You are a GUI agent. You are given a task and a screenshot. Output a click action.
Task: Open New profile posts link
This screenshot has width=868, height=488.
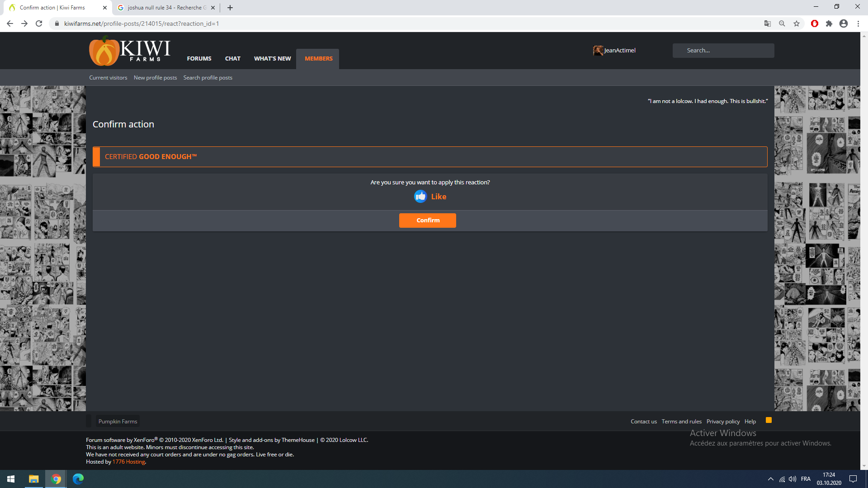155,78
